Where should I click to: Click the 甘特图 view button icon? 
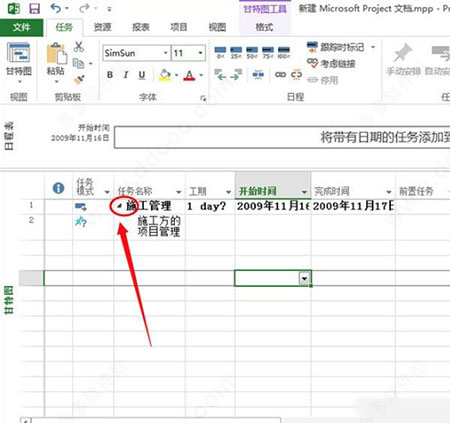coord(18,53)
